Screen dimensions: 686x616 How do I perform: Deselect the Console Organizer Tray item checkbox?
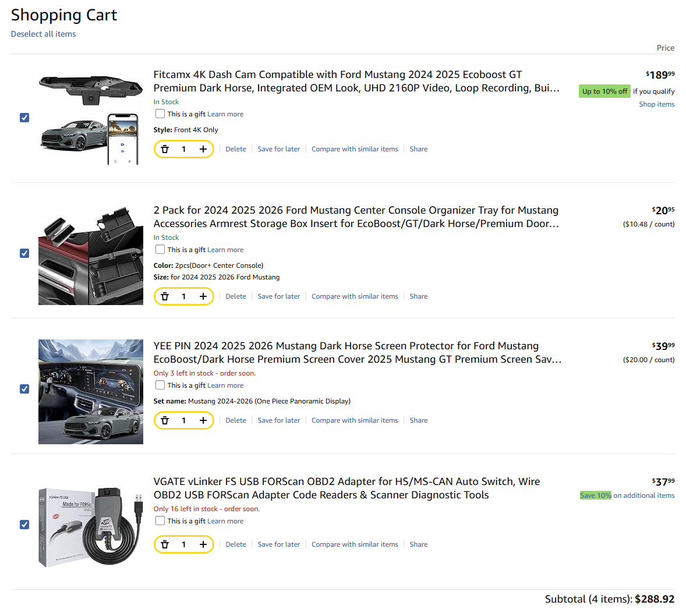tap(24, 253)
